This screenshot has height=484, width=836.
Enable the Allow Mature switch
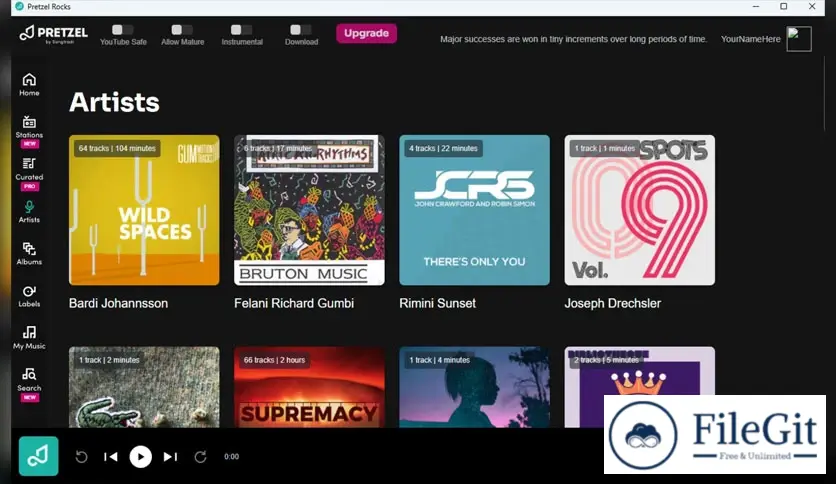182,30
